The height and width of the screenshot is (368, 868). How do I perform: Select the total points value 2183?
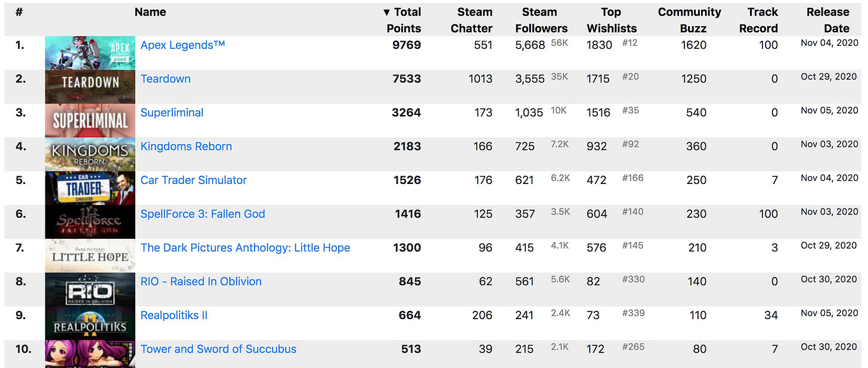pos(407,146)
